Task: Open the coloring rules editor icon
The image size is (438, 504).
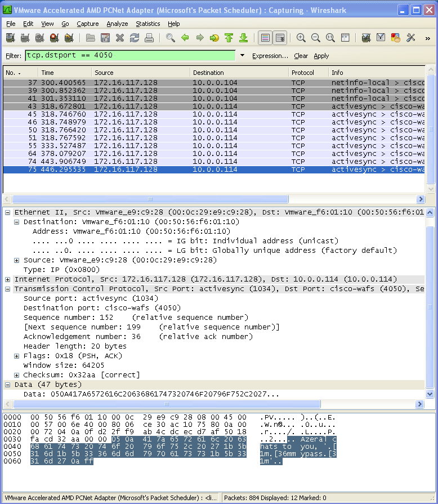Action: click(x=396, y=38)
